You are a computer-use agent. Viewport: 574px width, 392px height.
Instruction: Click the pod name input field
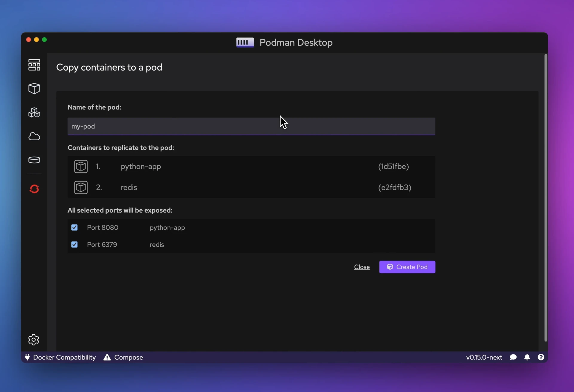click(x=251, y=126)
